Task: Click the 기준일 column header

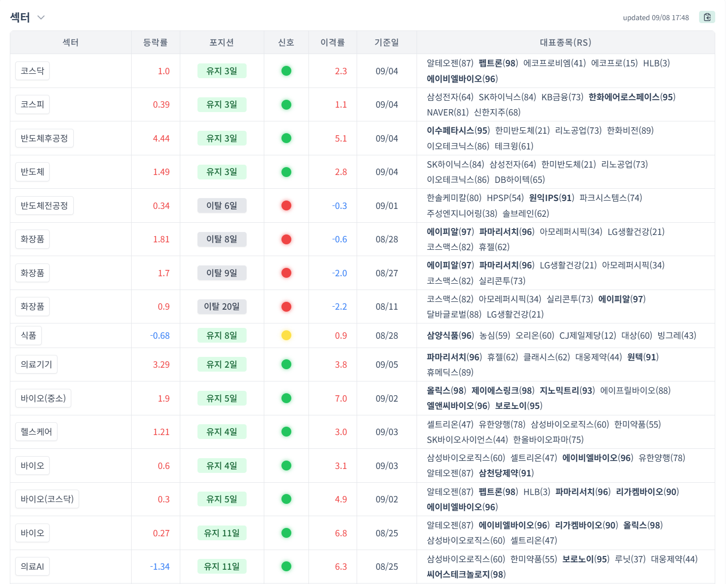Action: [x=387, y=43]
